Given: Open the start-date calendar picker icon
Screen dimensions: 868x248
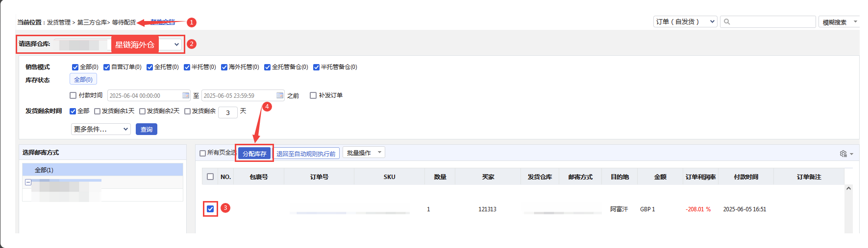Looking at the screenshot, I should tap(186, 95).
